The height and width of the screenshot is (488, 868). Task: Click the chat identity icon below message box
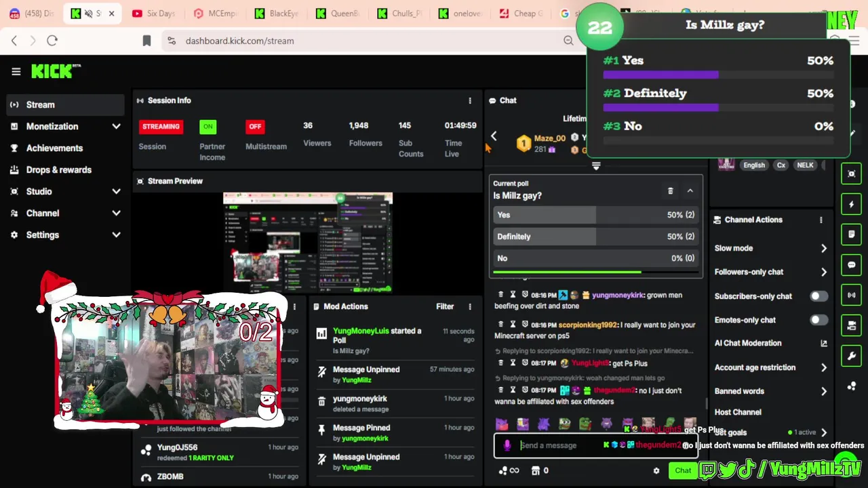click(503, 470)
